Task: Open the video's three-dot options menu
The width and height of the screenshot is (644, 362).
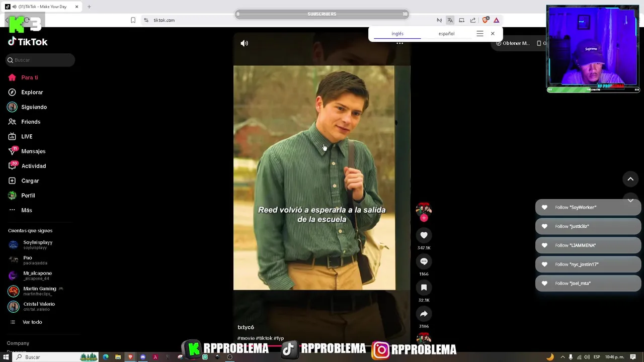Action: [x=399, y=43]
